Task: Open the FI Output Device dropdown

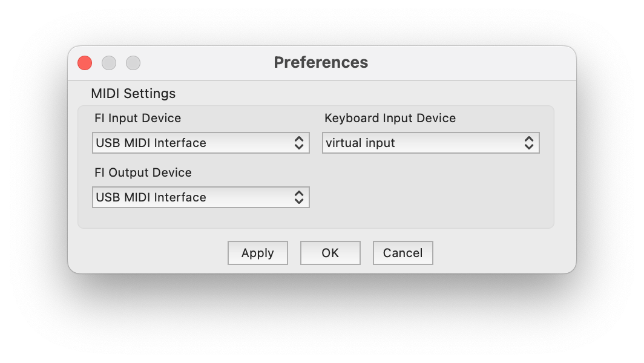Action: click(x=200, y=197)
